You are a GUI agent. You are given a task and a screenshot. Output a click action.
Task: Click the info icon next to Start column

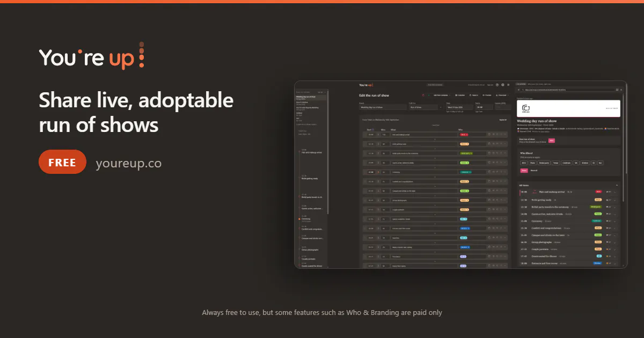[373, 130]
